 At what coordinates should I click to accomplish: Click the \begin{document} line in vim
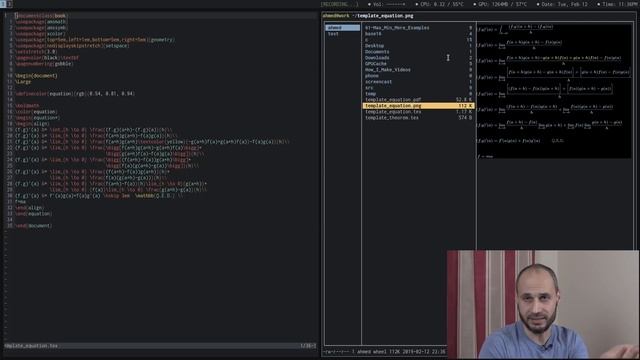(x=36, y=76)
